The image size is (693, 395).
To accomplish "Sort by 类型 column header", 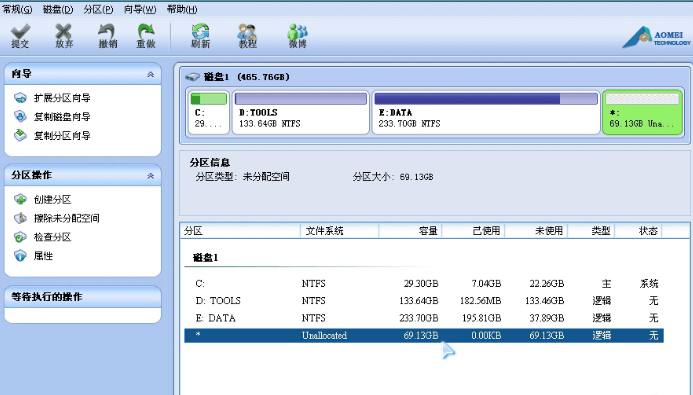I will click(x=591, y=231).
